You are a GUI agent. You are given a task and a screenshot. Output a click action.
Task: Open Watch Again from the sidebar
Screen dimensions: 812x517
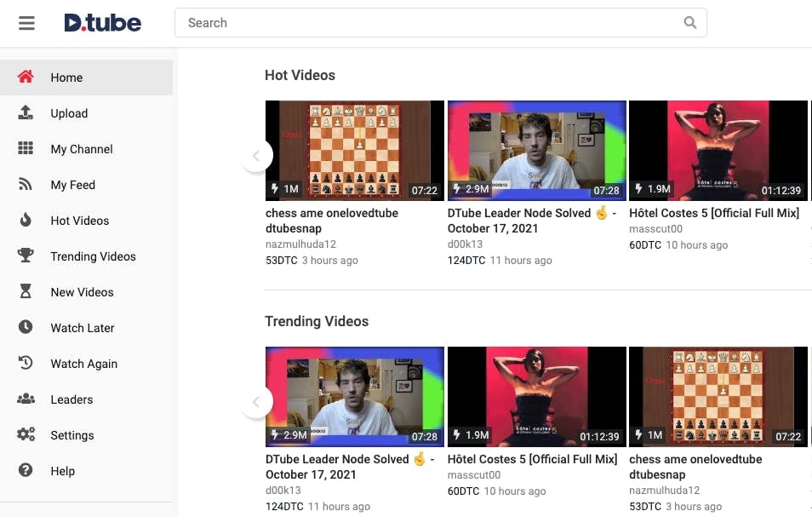click(x=83, y=364)
